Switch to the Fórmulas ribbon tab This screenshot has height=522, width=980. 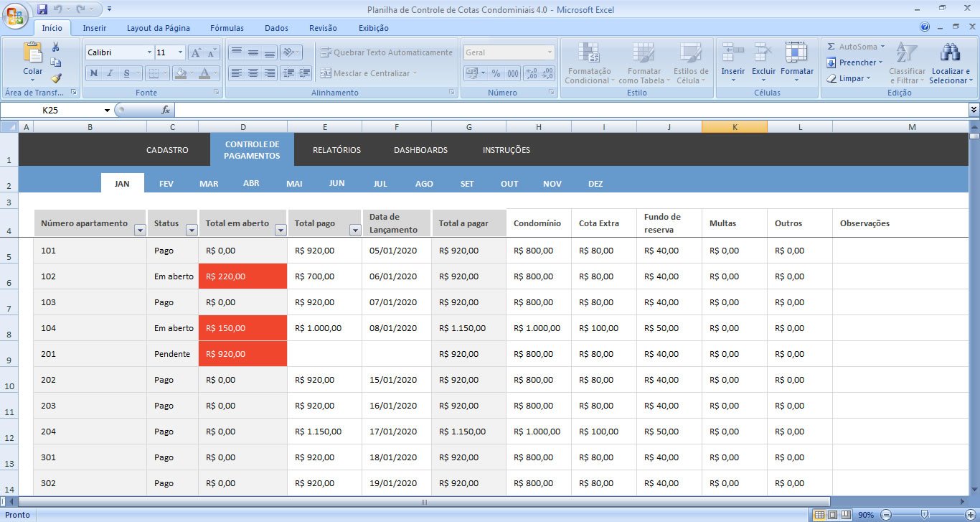pyautogui.click(x=227, y=28)
